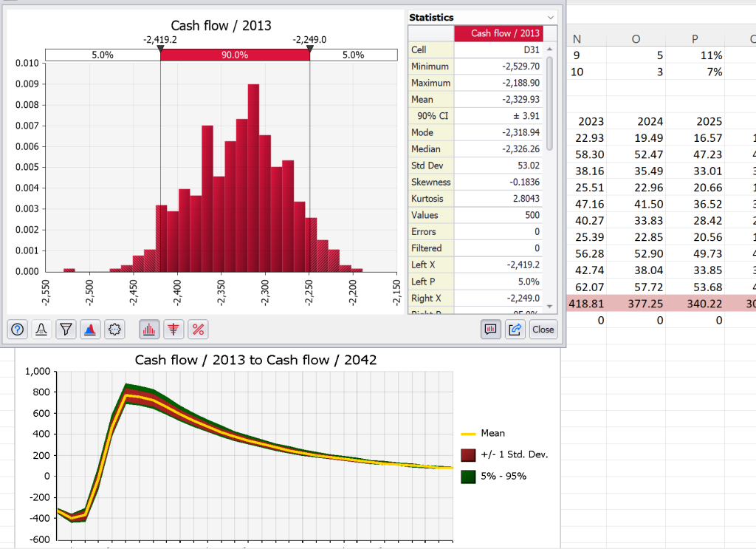Click the 90.0% red probability bar

pyautogui.click(x=235, y=55)
